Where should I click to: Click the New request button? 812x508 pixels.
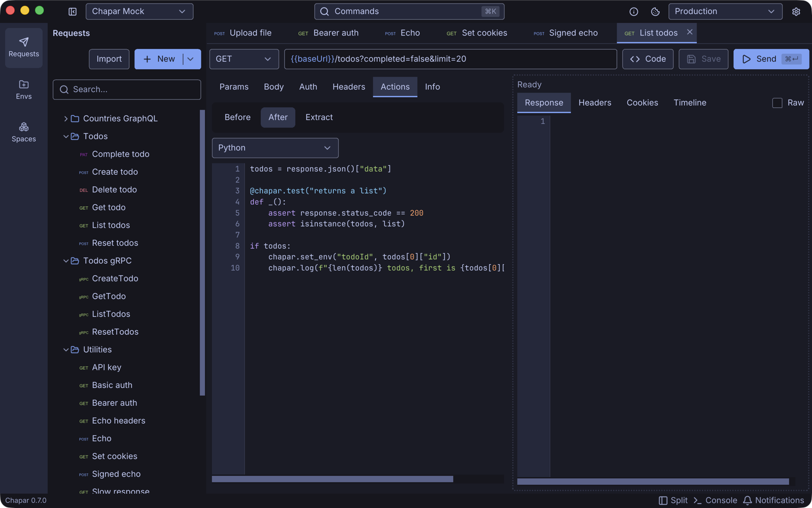tap(159, 59)
